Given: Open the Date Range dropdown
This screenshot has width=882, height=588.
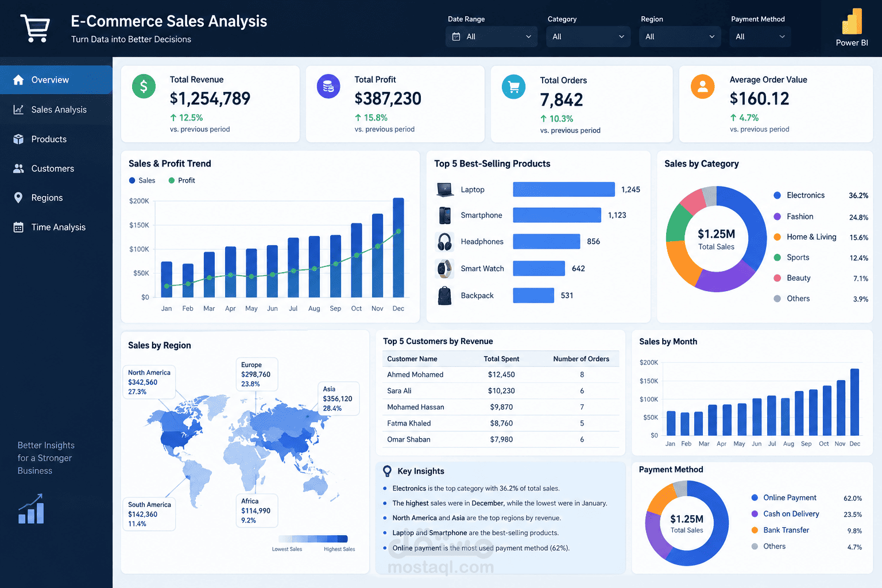Looking at the screenshot, I should tap(492, 37).
